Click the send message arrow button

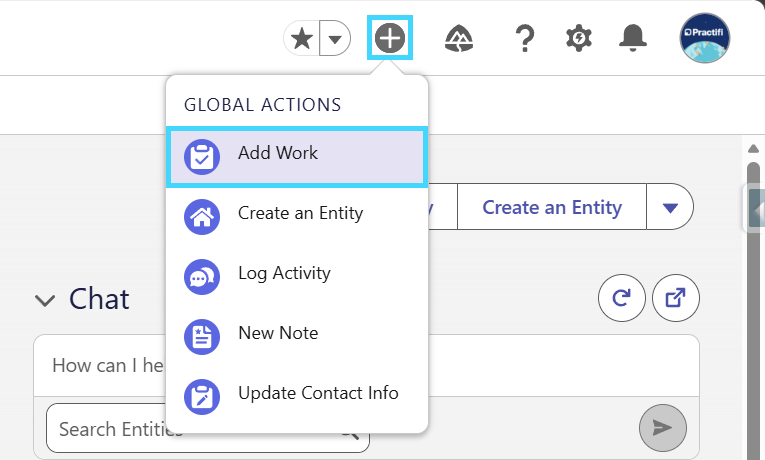[663, 428]
